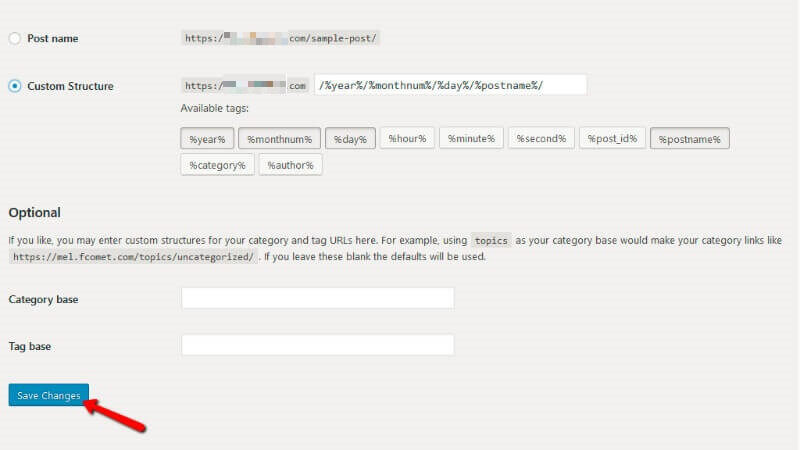The image size is (800, 450).
Task: Click the Post name label text
Action: 53,38
